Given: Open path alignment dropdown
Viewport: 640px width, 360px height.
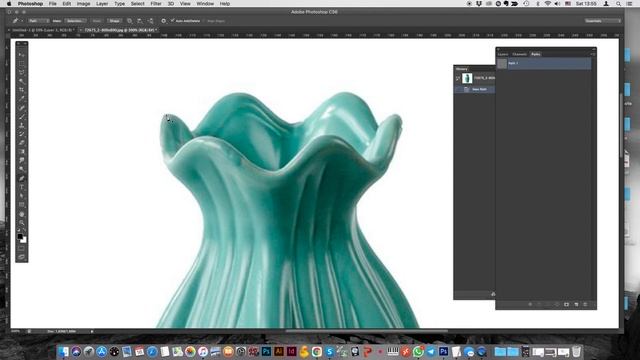Looking at the screenshot, I should pos(140,21).
